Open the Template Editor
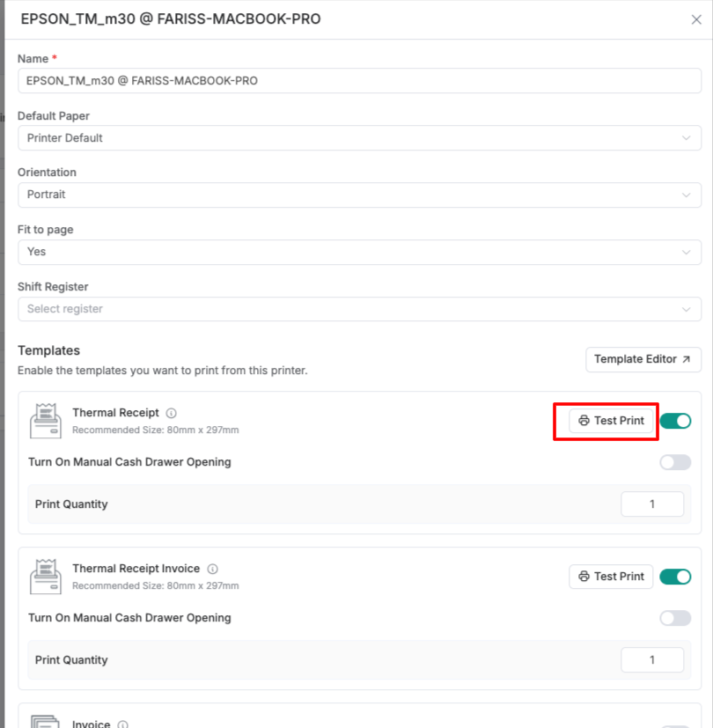This screenshot has width=713, height=728. 643,359
